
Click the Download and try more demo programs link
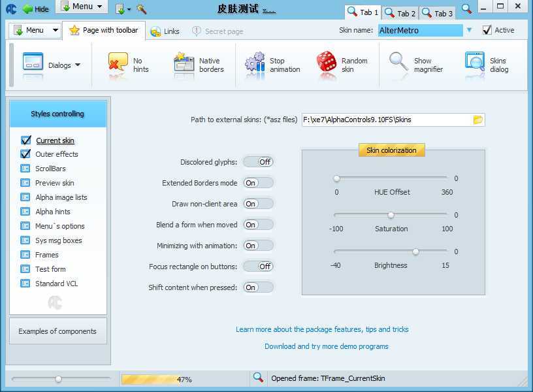tap(326, 346)
